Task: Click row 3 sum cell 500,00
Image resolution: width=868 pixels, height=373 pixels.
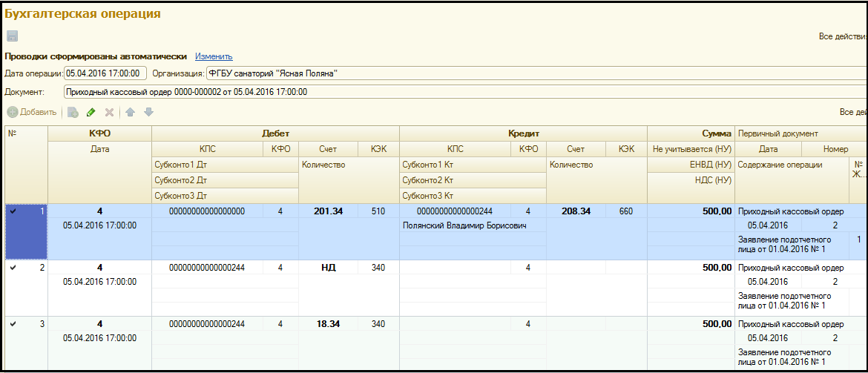Action: [691, 324]
